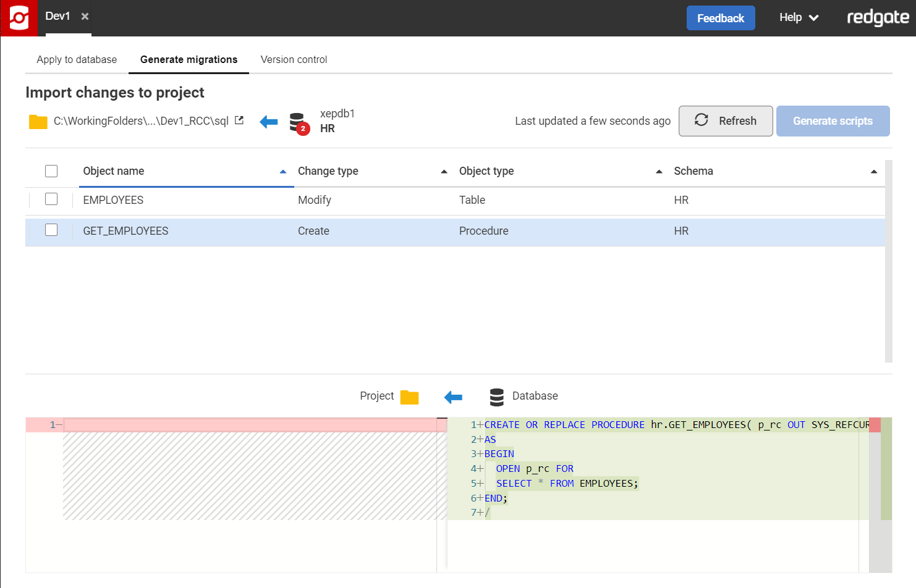Image resolution: width=916 pixels, height=588 pixels.
Task: Check the EMPLOYEES row checkbox
Action: [x=51, y=199]
